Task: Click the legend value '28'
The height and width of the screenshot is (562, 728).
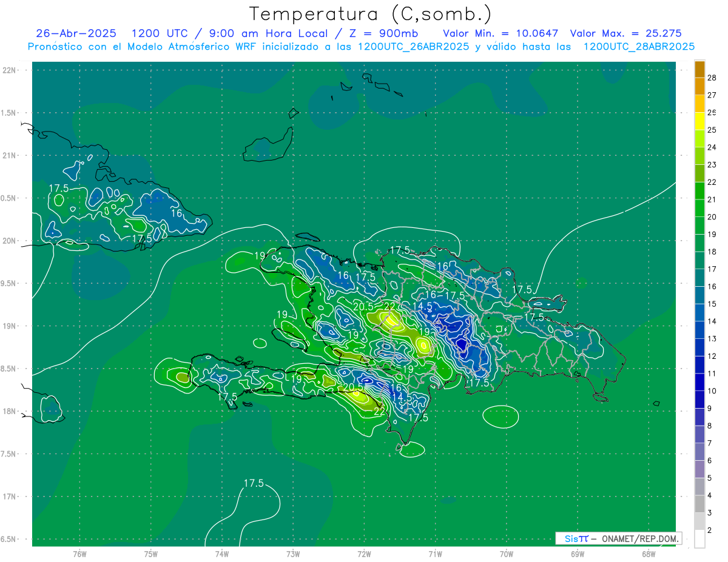Action: (712, 78)
